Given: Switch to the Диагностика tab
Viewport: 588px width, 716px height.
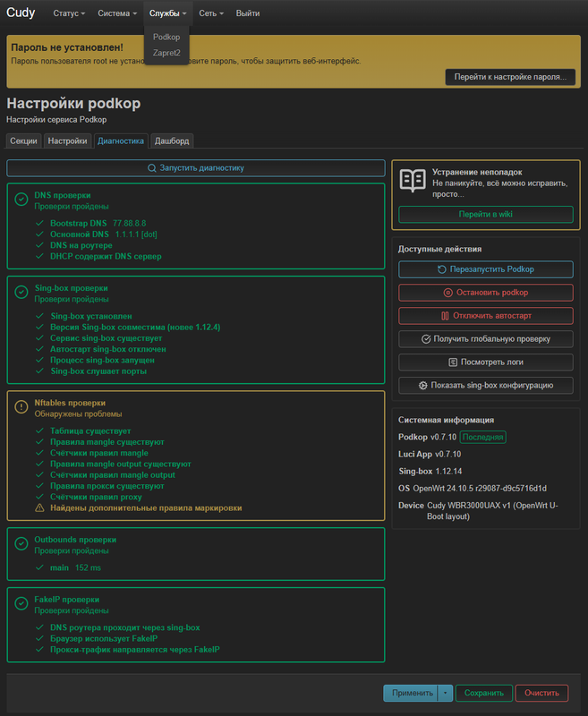Looking at the screenshot, I should (x=121, y=141).
